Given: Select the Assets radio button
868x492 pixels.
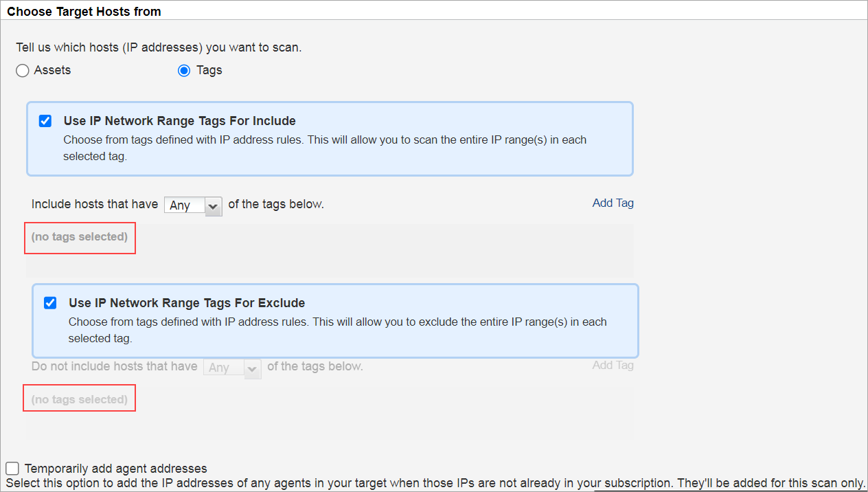Looking at the screenshot, I should click(x=22, y=70).
